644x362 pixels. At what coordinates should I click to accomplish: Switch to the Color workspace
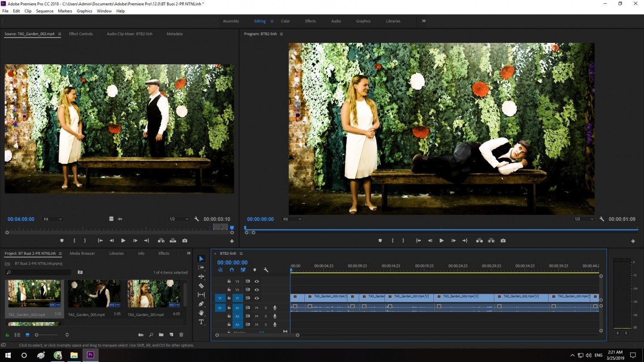(x=286, y=21)
